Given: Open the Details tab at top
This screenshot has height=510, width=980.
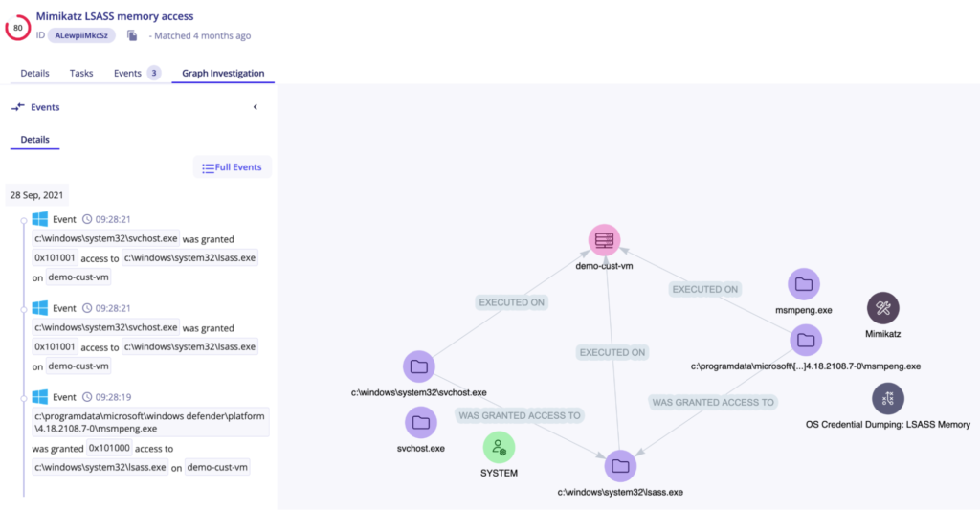Looking at the screenshot, I should click(35, 73).
